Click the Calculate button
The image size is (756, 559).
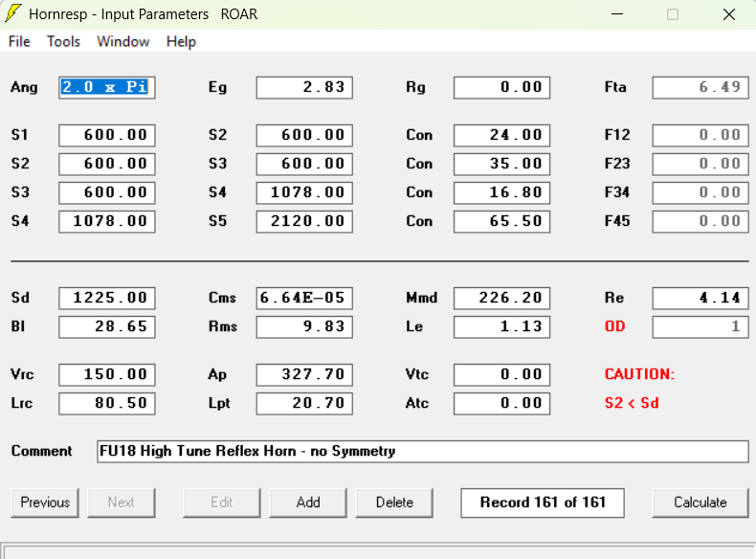700,503
